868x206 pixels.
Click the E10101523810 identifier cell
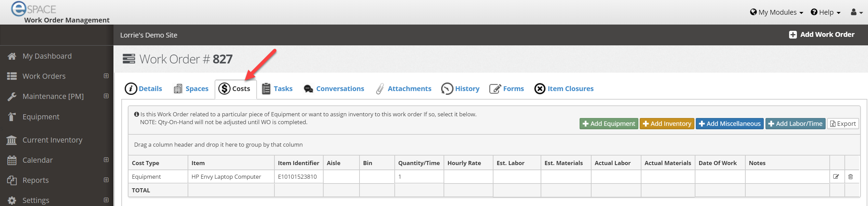[299, 177]
